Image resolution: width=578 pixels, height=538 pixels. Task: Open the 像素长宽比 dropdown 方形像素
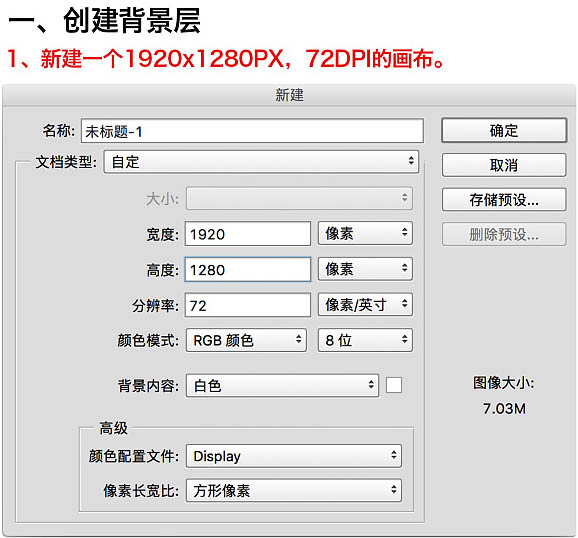[x=294, y=490]
